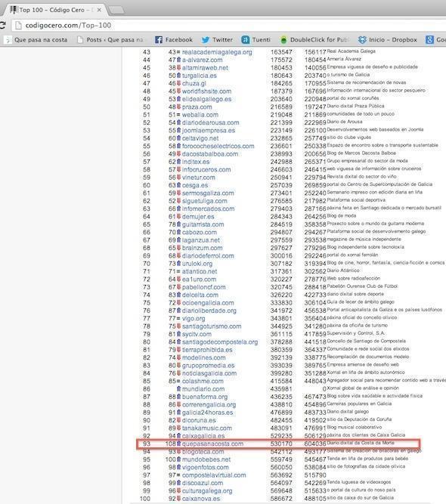
Task: Open the demujer.es link
Action: click(198, 217)
